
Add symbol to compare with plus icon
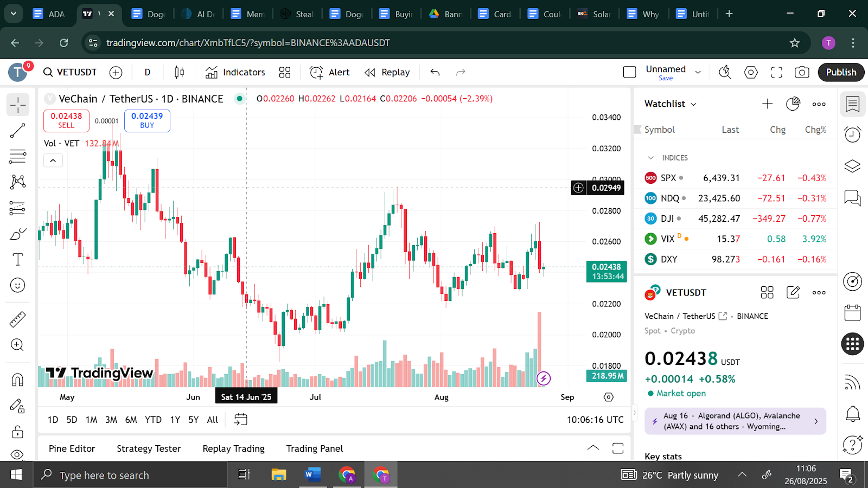coord(116,72)
